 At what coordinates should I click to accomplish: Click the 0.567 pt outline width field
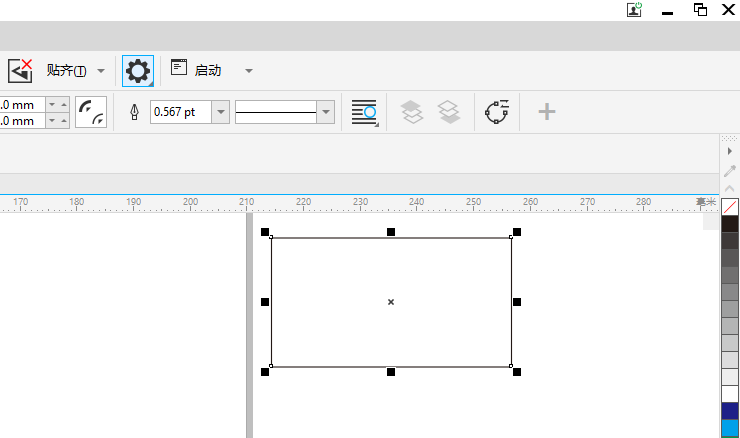pyautogui.click(x=181, y=112)
